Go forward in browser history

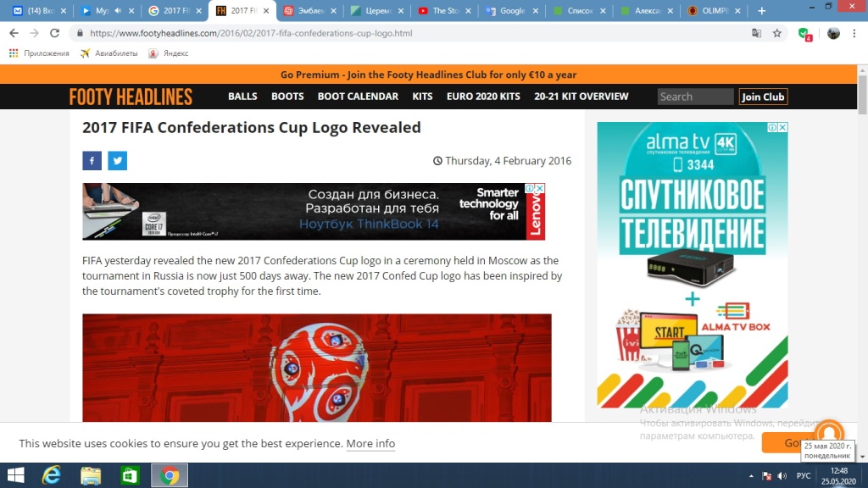[x=34, y=33]
